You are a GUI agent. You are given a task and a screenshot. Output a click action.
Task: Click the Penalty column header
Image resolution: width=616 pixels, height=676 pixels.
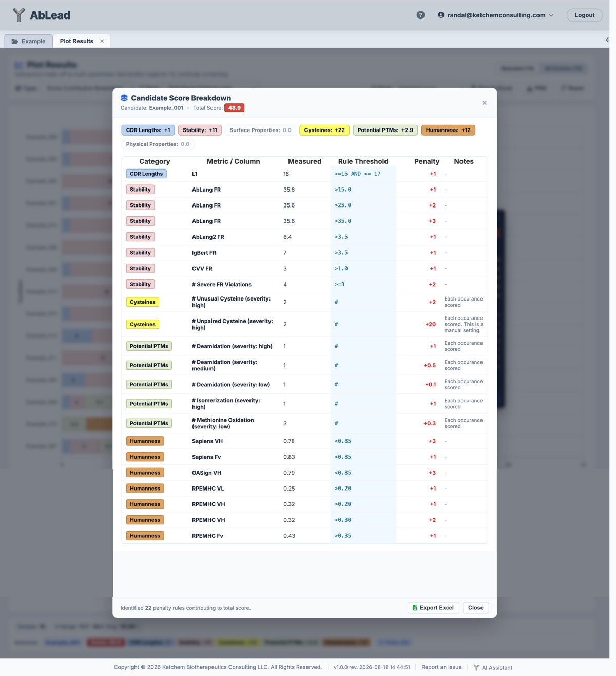click(x=427, y=161)
